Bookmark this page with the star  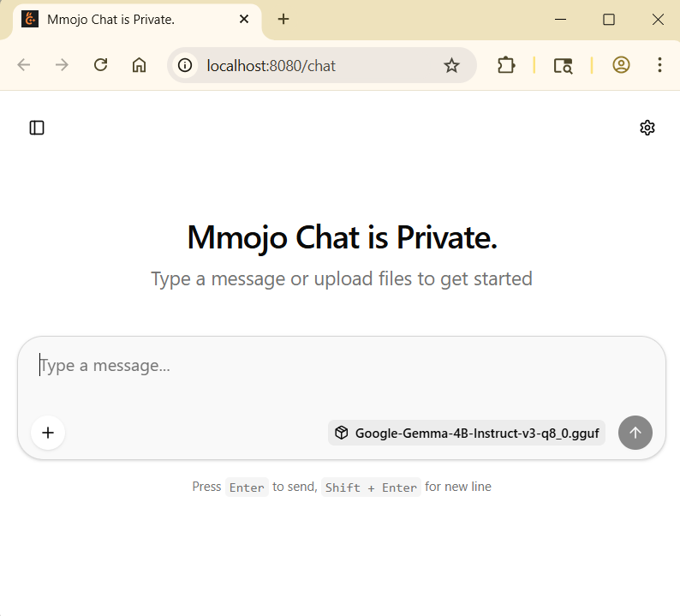(451, 65)
